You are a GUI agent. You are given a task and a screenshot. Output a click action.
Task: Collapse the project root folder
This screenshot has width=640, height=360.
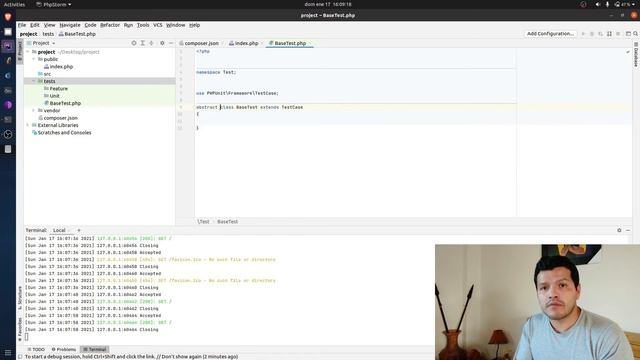(x=28, y=52)
